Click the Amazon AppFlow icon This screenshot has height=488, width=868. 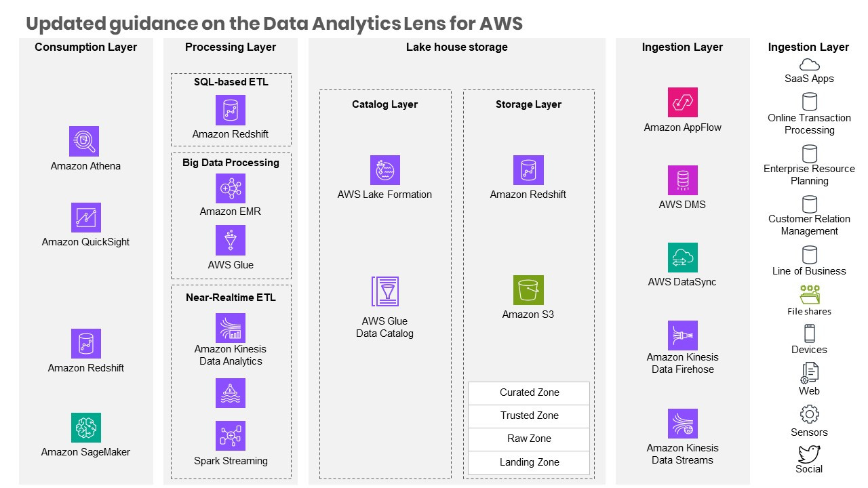pos(682,102)
